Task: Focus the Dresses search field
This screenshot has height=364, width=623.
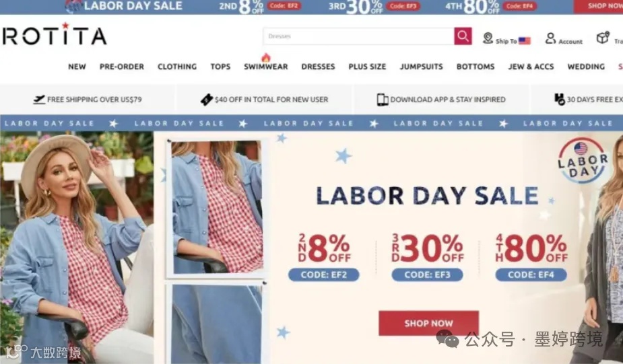Action: 358,36
